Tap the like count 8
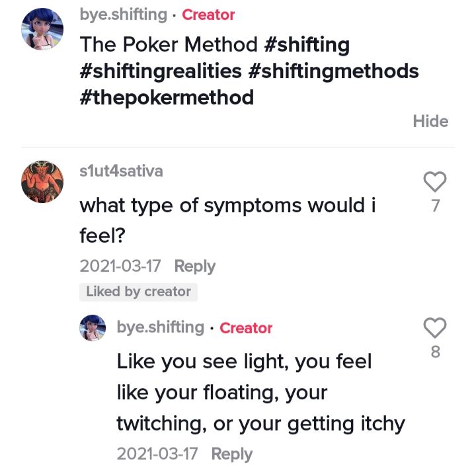 click(x=435, y=352)
